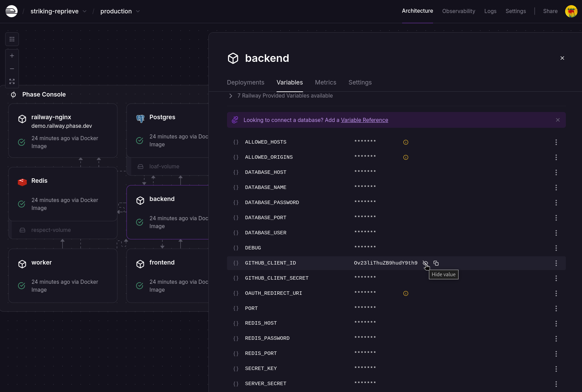Click the Redis icon on the Redis service card
This screenshot has height=392, width=582.
coord(22,182)
